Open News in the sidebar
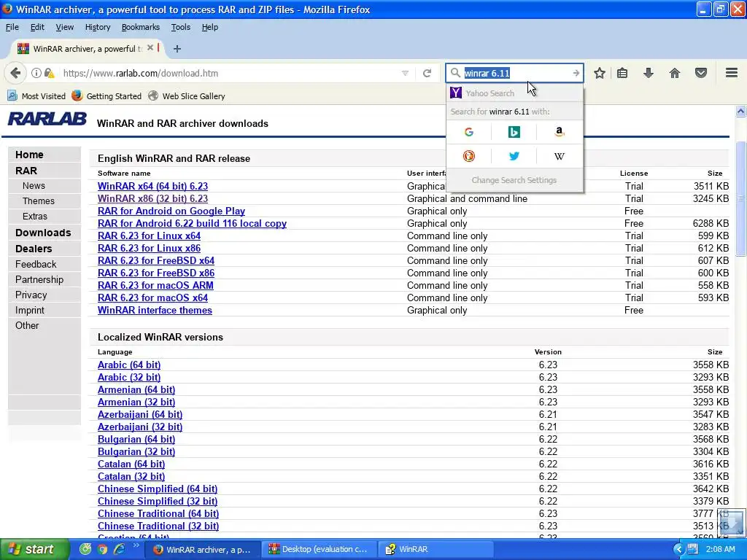Screen dimensions: 747x560 point(34,186)
